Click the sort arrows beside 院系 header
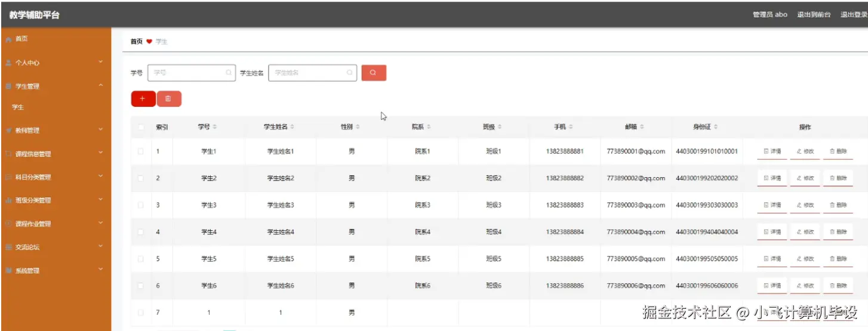Image resolution: width=868 pixels, height=331 pixels. tap(429, 127)
